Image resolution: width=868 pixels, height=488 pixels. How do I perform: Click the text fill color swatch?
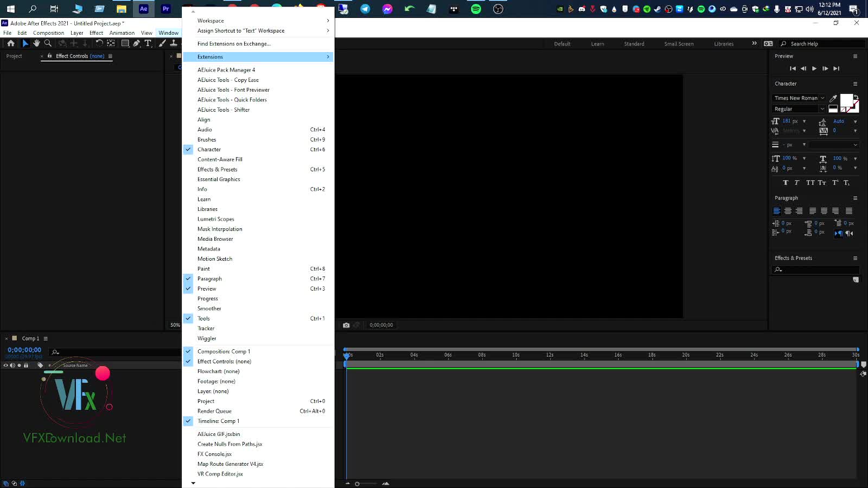point(846,100)
